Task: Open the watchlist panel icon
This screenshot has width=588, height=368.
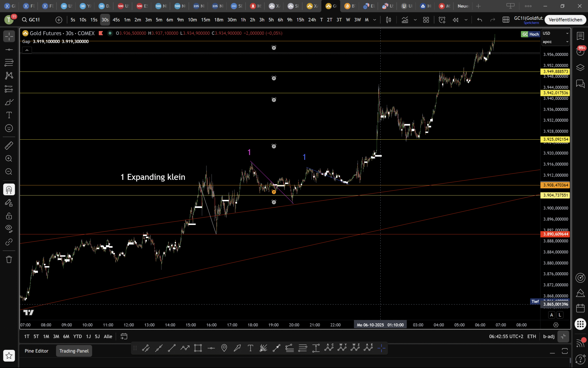Action: (x=580, y=36)
